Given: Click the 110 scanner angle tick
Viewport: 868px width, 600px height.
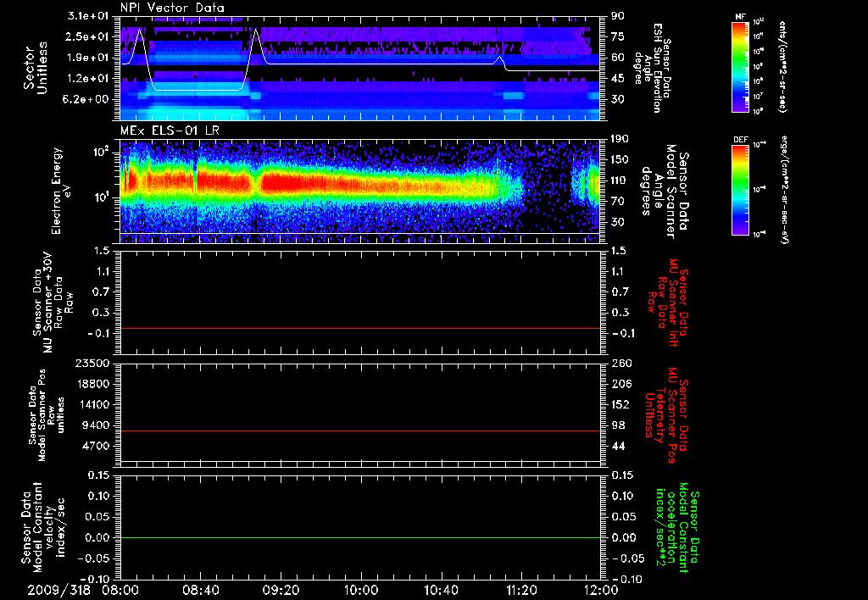Looking at the screenshot, I should 620,181.
